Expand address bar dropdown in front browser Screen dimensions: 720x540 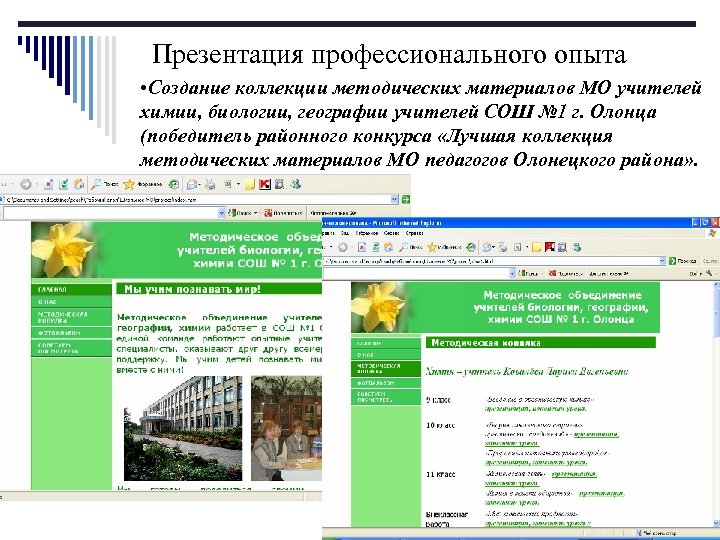(662, 261)
